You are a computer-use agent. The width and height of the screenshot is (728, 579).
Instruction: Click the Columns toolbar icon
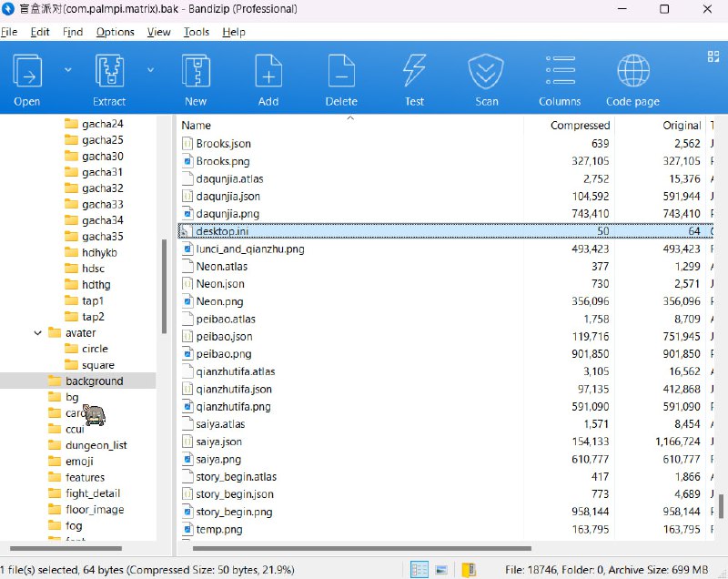click(x=560, y=71)
